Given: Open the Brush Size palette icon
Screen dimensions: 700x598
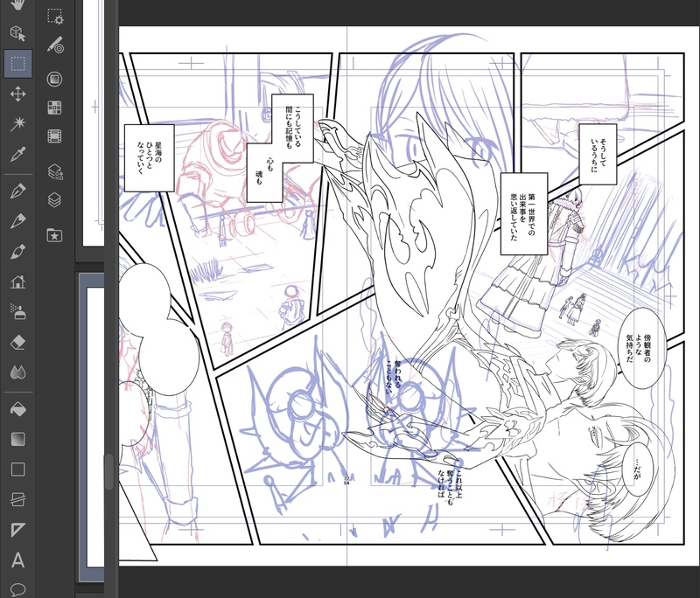Looking at the screenshot, I should pos(55,45).
